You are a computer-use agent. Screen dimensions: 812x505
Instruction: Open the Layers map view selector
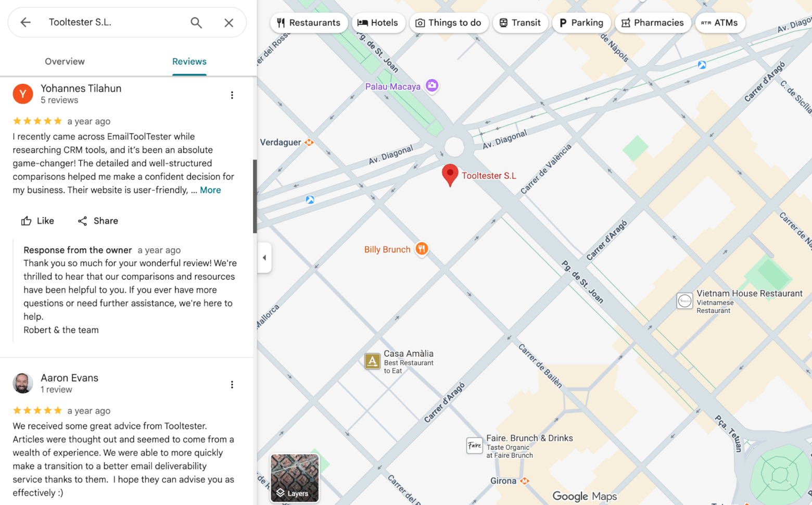[x=294, y=478]
